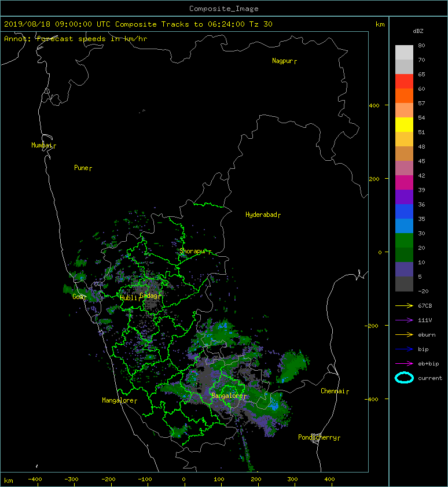Pick the 5 dBZ dark gray swatch
This screenshot has height=487, width=448.
pos(404,283)
